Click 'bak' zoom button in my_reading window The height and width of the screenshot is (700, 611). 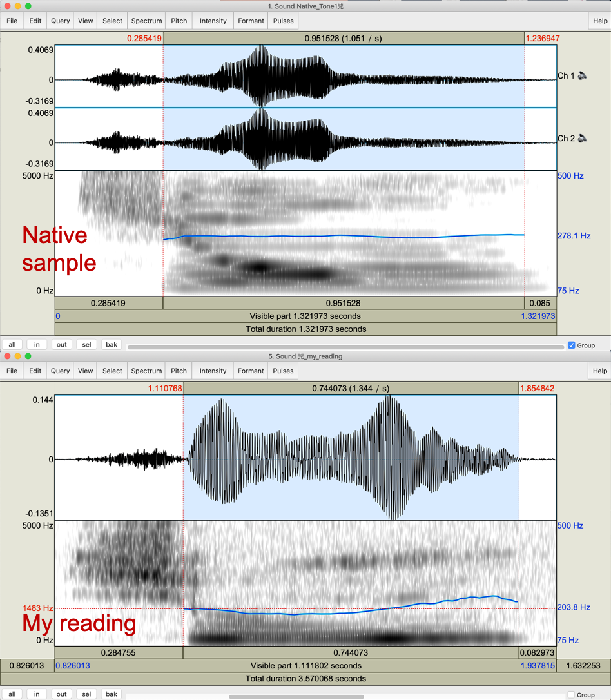112,694
